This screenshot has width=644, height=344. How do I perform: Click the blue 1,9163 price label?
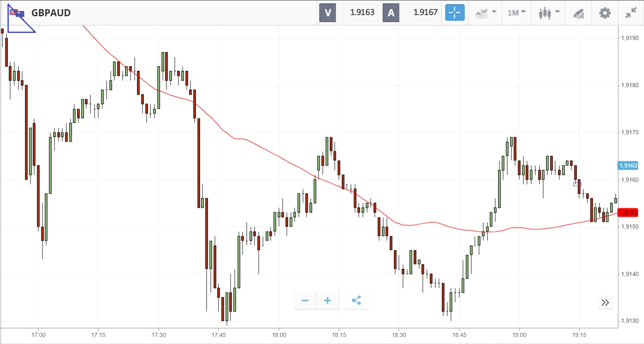pyautogui.click(x=628, y=165)
